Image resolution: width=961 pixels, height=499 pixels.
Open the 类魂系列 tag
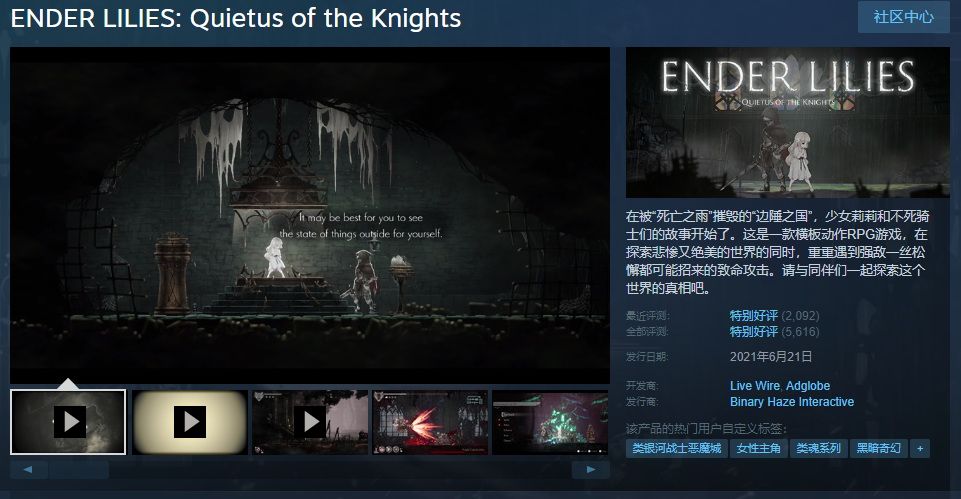[x=818, y=449]
